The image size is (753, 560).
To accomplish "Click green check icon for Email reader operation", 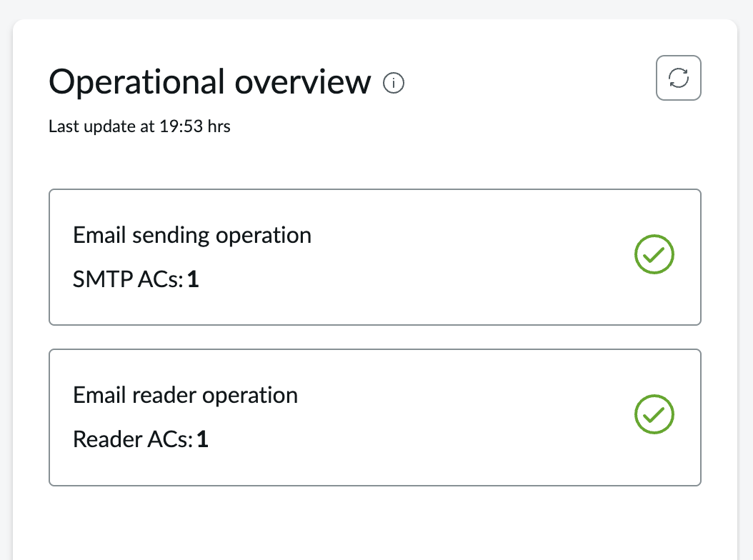I will (x=654, y=414).
